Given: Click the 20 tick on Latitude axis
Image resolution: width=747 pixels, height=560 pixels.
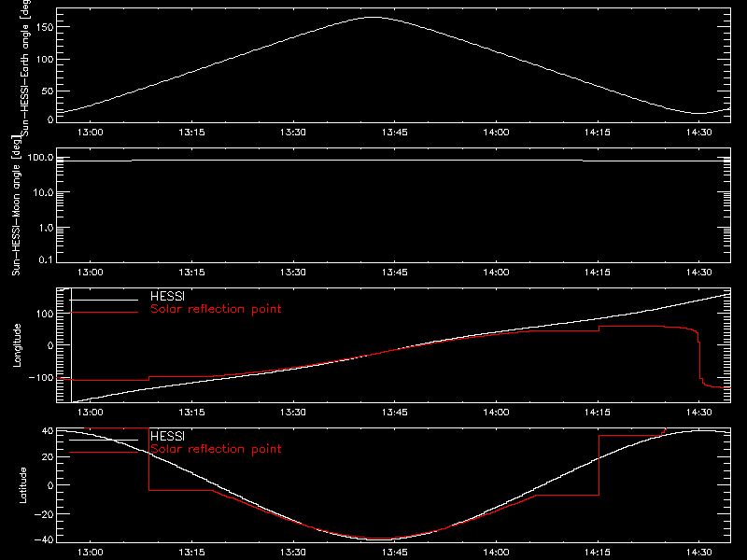Looking at the screenshot, I should (x=48, y=457).
